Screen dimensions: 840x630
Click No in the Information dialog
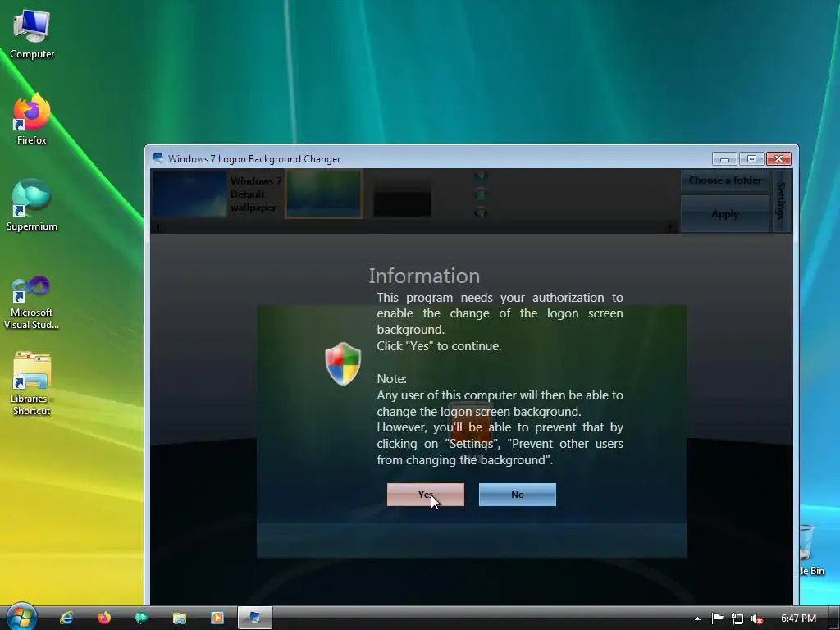517,495
